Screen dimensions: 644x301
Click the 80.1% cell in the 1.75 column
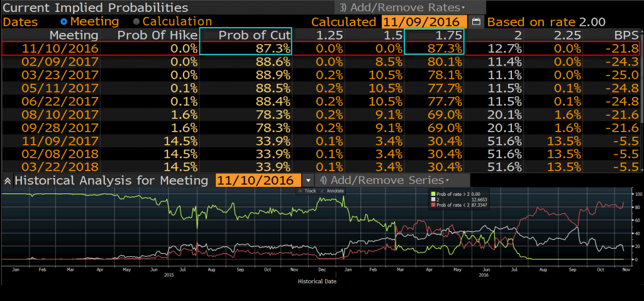(x=445, y=62)
